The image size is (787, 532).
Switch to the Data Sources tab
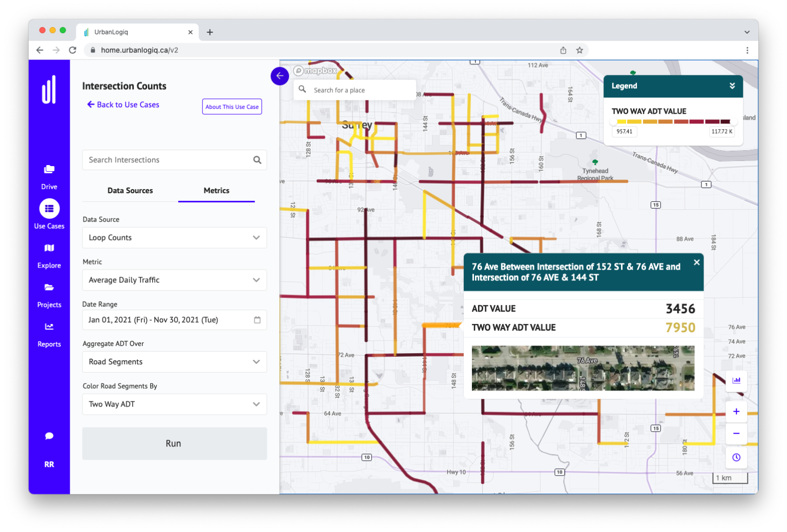(130, 191)
